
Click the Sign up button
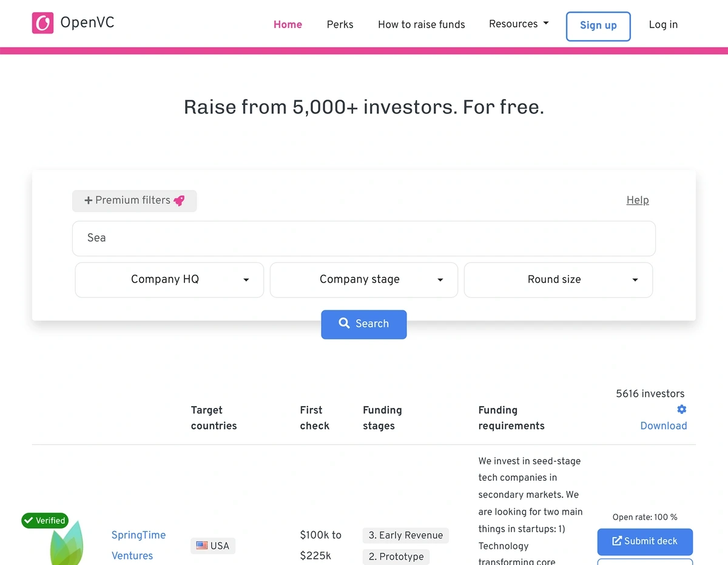pyautogui.click(x=598, y=26)
